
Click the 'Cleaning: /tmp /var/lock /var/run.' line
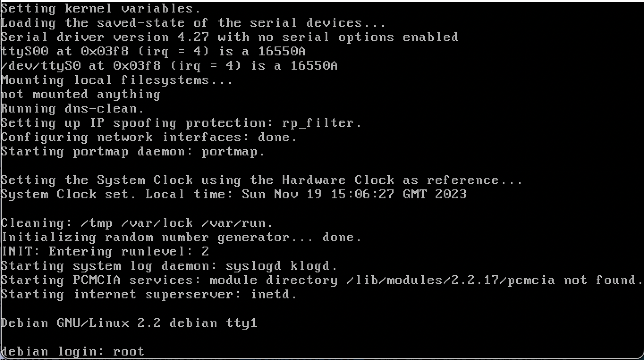(x=137, y=223)
